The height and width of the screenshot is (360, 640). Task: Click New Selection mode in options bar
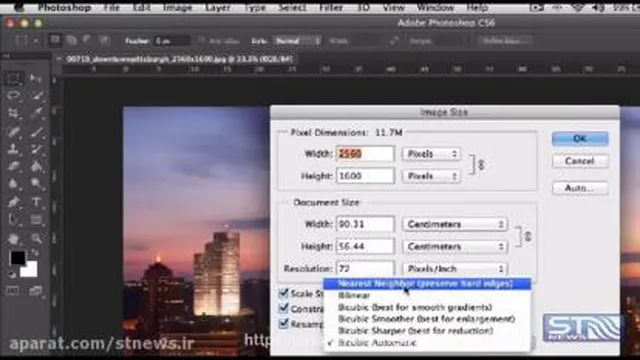click(55, 40)
